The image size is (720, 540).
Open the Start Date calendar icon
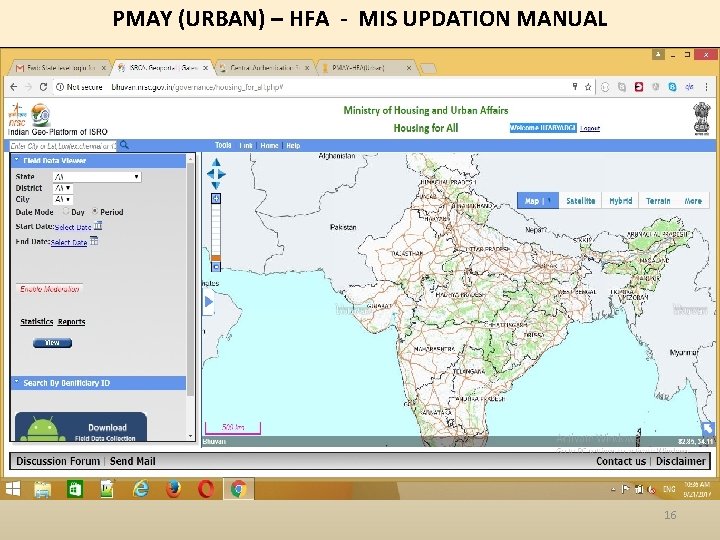pos(98,225)
